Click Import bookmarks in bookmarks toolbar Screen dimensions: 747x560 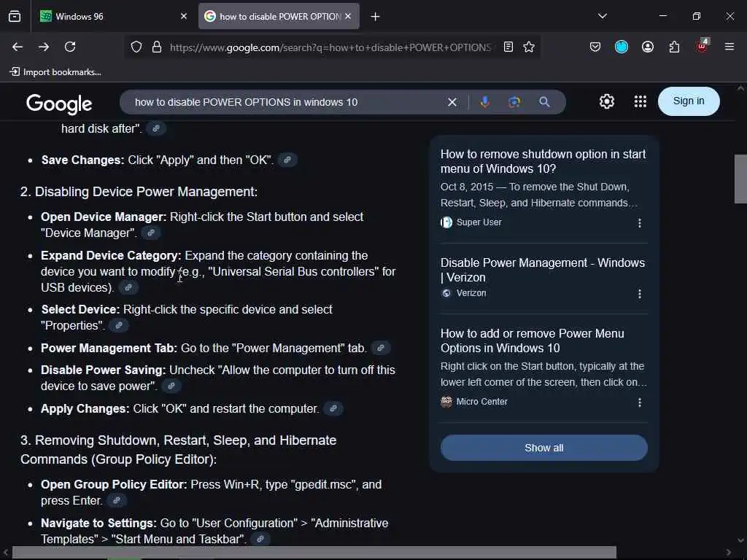55,72
